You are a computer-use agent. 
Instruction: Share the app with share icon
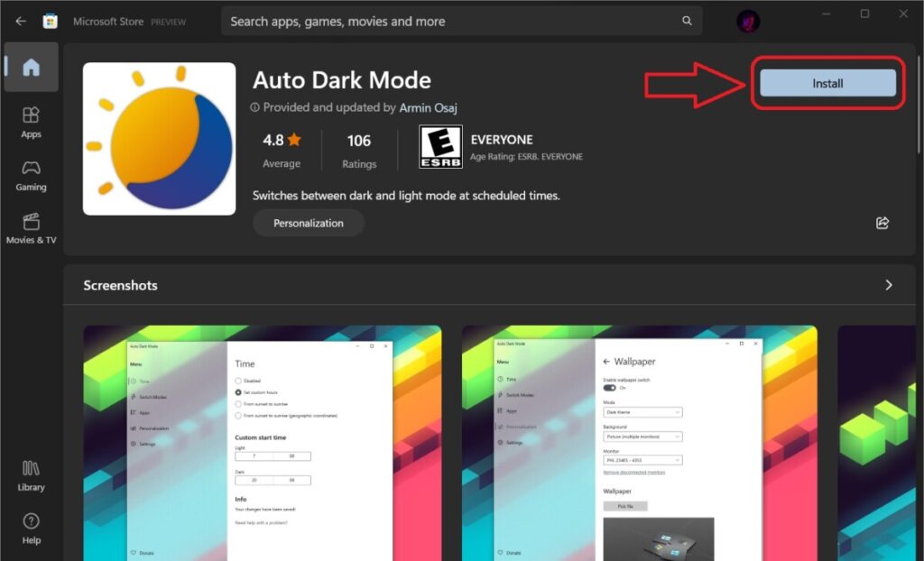click(x=882, y=223)
